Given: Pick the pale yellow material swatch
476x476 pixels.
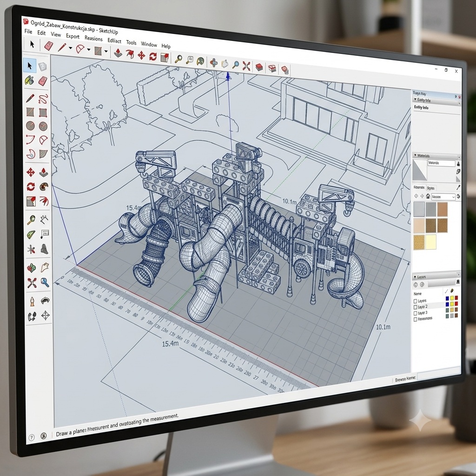Looking at the screenshot, I should [x=430, y=242].
